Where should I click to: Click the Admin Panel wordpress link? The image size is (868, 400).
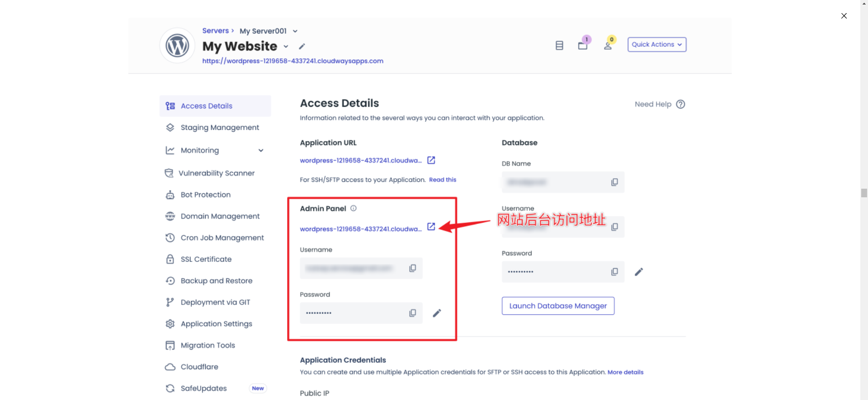pos(360,229)
